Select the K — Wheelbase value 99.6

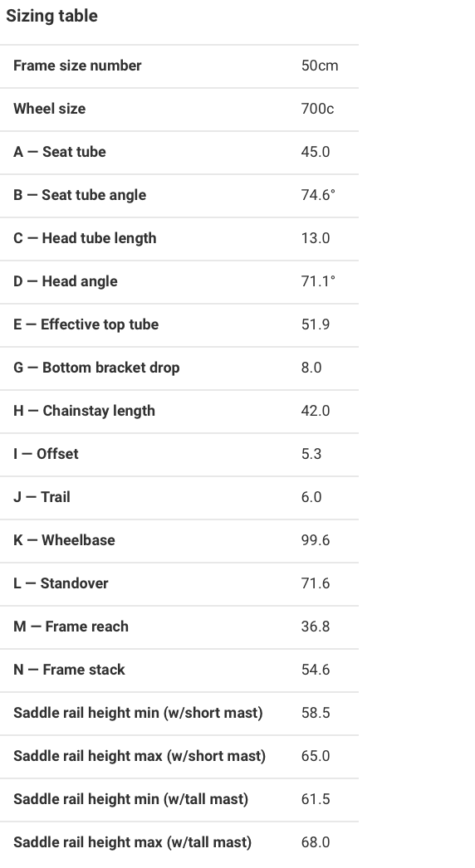(316, 540)
